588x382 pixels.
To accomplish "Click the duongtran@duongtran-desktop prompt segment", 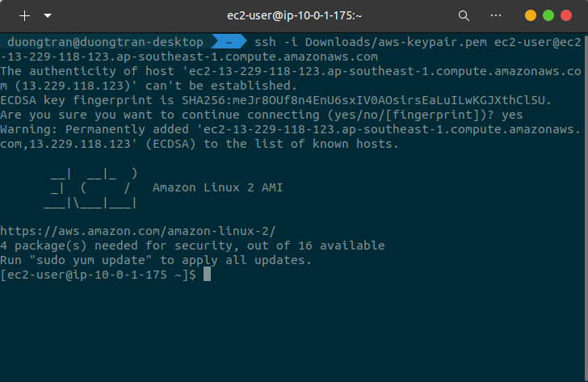I will tap(106, 42).
